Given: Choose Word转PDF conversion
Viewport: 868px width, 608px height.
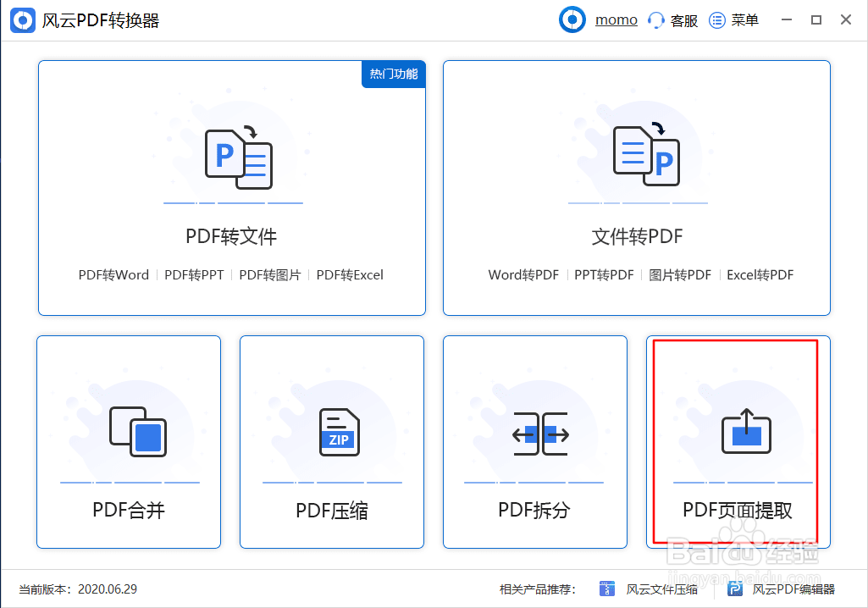Looking at the screenshot, I should [523, 274].
